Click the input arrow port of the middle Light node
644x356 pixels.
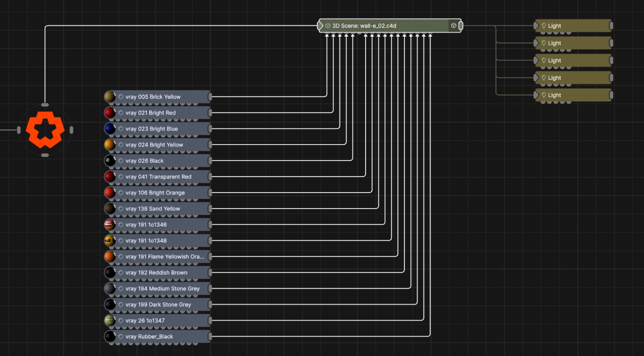tap(536, 60)
